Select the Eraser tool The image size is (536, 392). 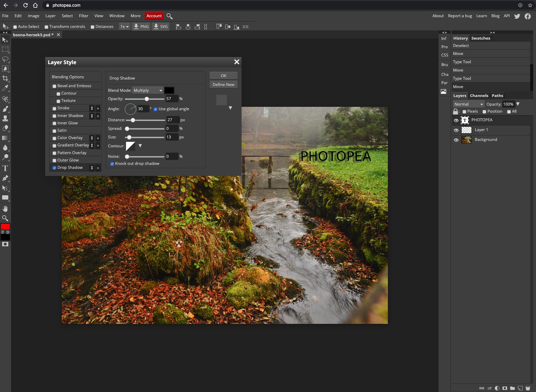[5, 128]
